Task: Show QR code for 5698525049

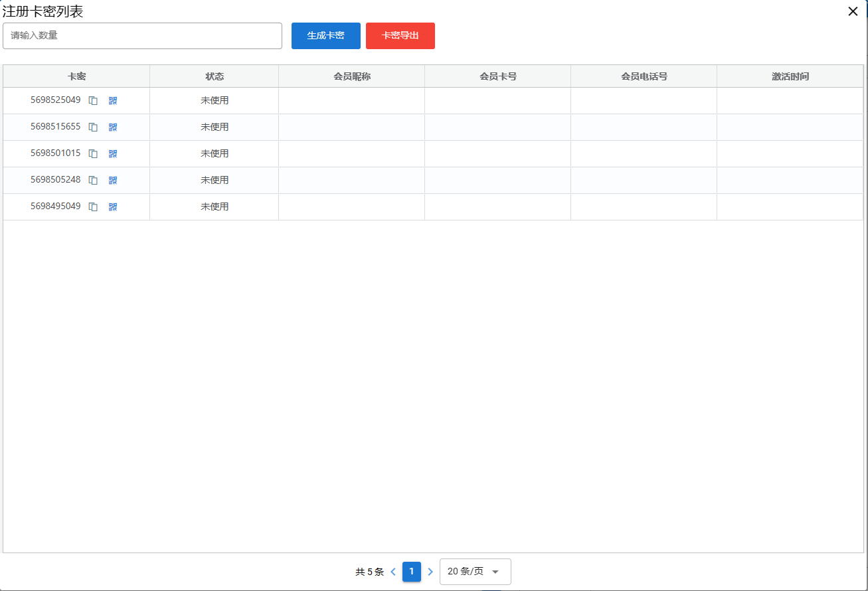Action: tap(113, 101)
